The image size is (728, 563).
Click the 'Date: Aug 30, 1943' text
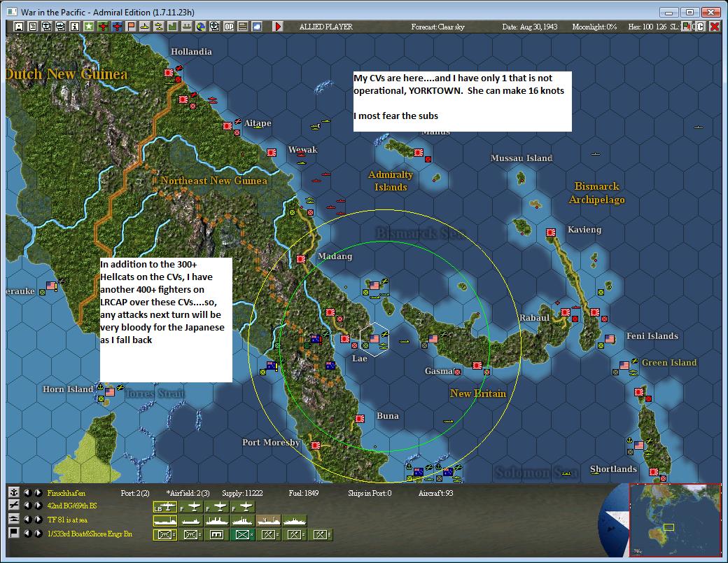tap(530, 27)
